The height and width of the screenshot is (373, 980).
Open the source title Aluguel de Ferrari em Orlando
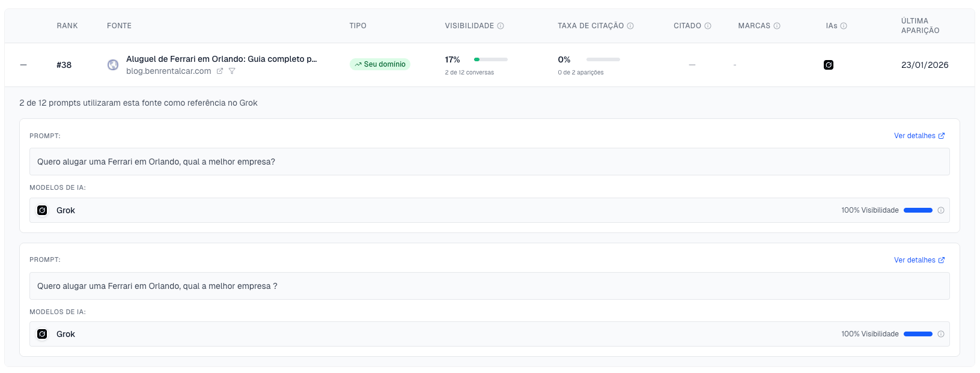tap(221, 59)
